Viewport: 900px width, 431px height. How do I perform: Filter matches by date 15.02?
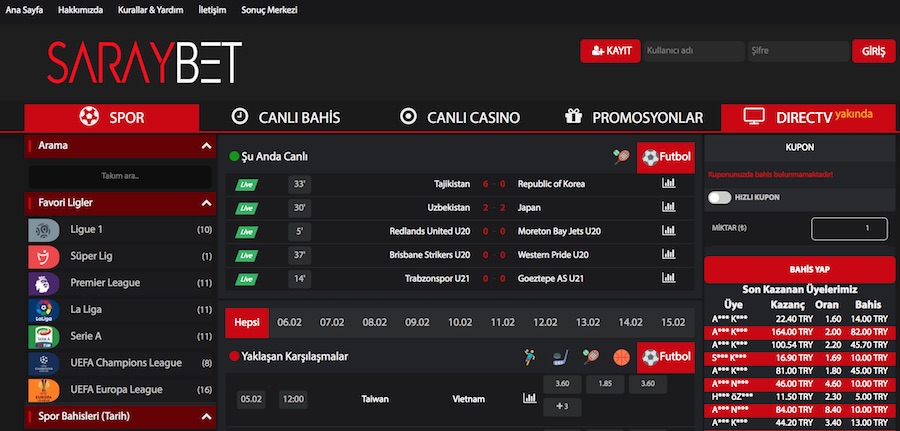click(673, 323)
